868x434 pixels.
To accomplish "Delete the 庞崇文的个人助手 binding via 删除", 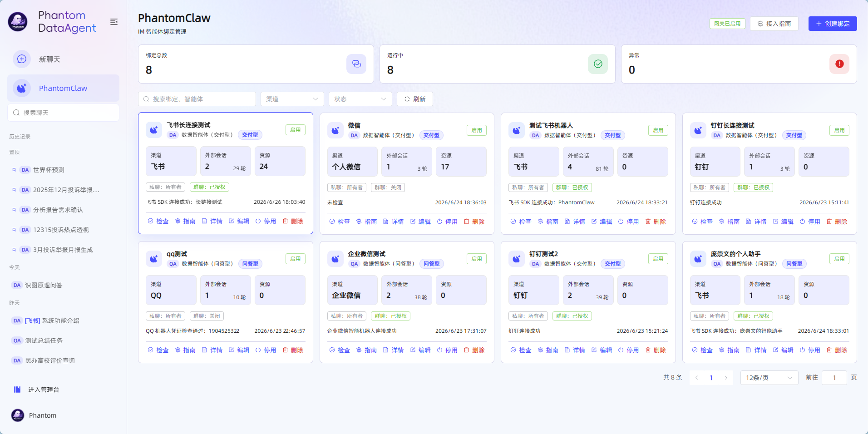I will 837,350.
